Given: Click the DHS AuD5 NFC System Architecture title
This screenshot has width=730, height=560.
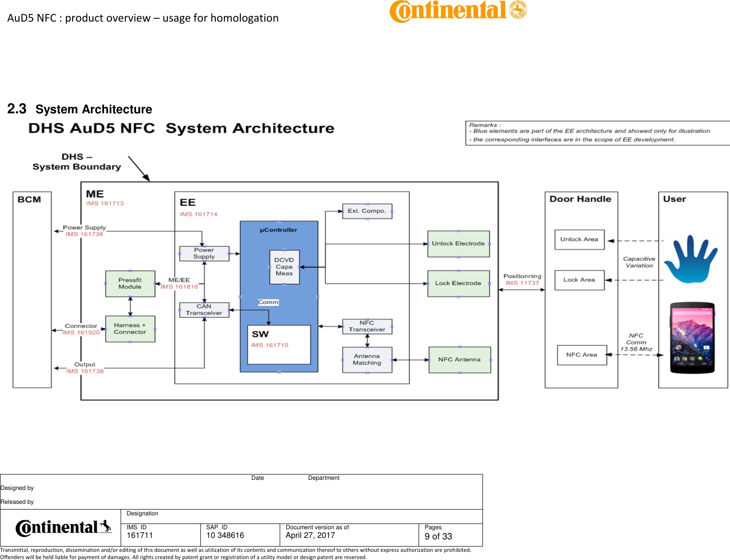Looking at the screenshot, I should [x=182, y=129].
